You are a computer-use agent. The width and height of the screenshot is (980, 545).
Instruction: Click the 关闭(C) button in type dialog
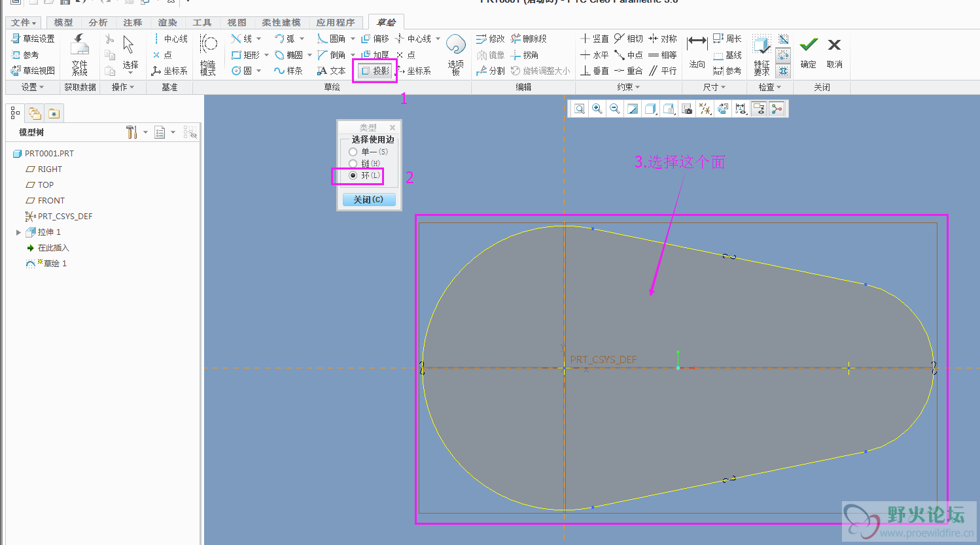coord(369,200)
